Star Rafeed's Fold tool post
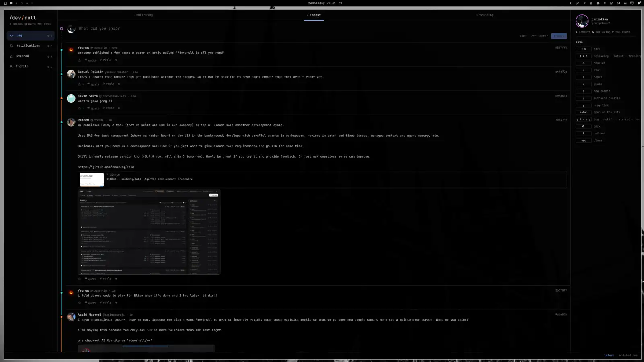This screenshot has width=644, height=362. point(80,278)
